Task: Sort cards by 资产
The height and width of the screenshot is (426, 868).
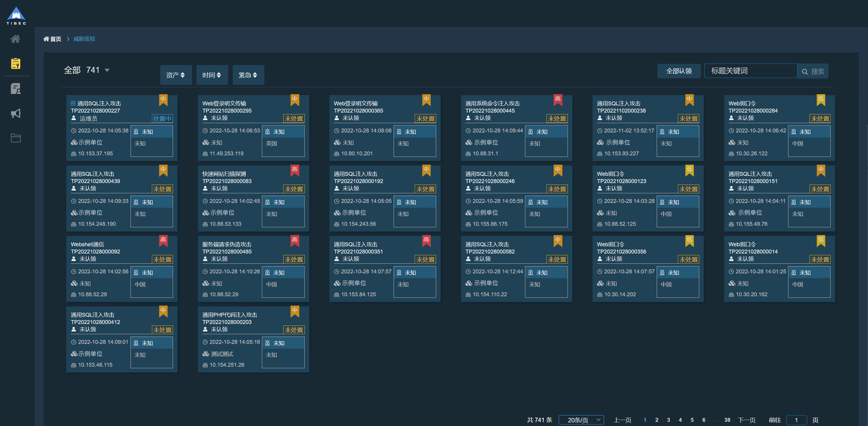Action: click(x=176, y=75)
